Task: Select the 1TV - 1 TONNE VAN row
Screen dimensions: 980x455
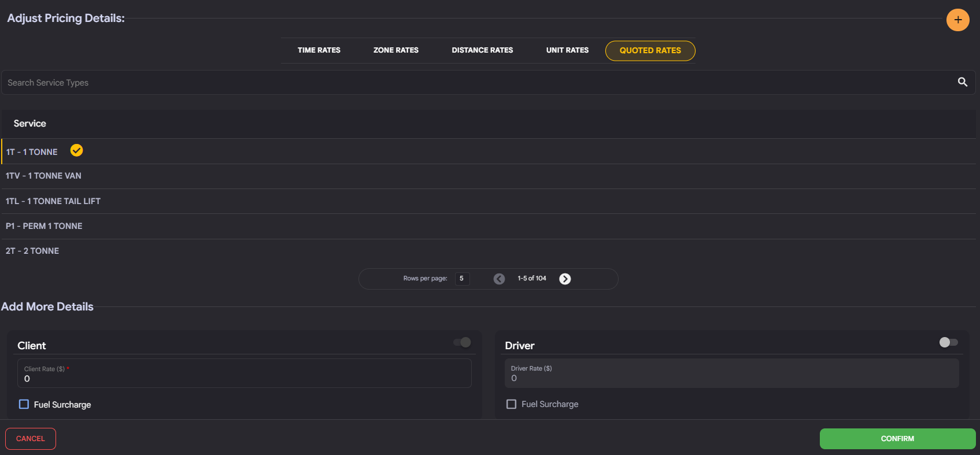Action: [489, 176]
